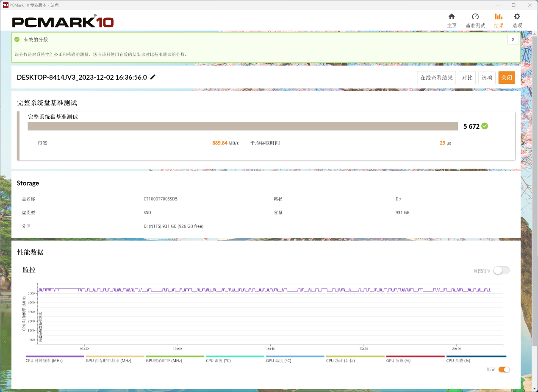Viewport: 538px width, 392px height.
Task: Toggle the CPU 温度 legend series
Action: click(x=218, y=361)
